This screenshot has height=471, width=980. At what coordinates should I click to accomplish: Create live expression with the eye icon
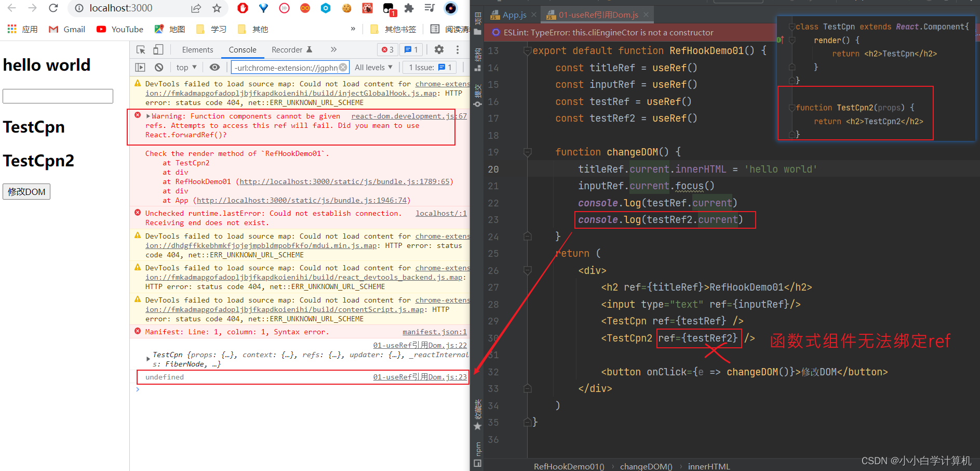click(x=214, y=67)
